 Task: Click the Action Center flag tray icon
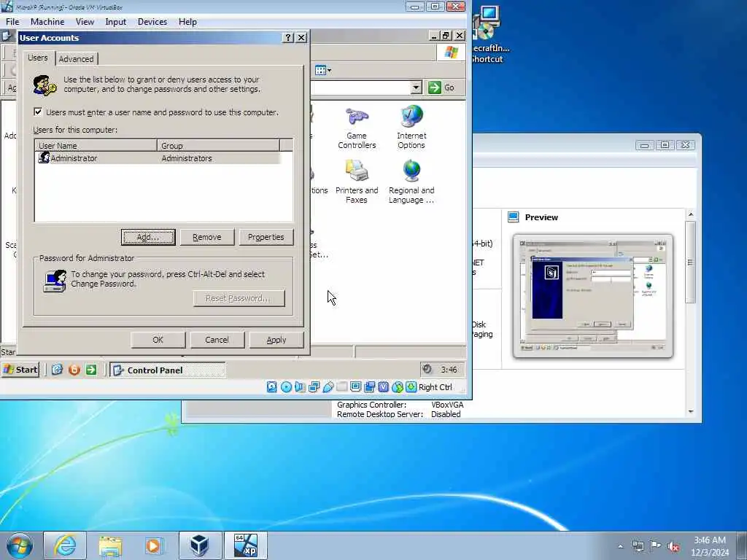[656, 546]
